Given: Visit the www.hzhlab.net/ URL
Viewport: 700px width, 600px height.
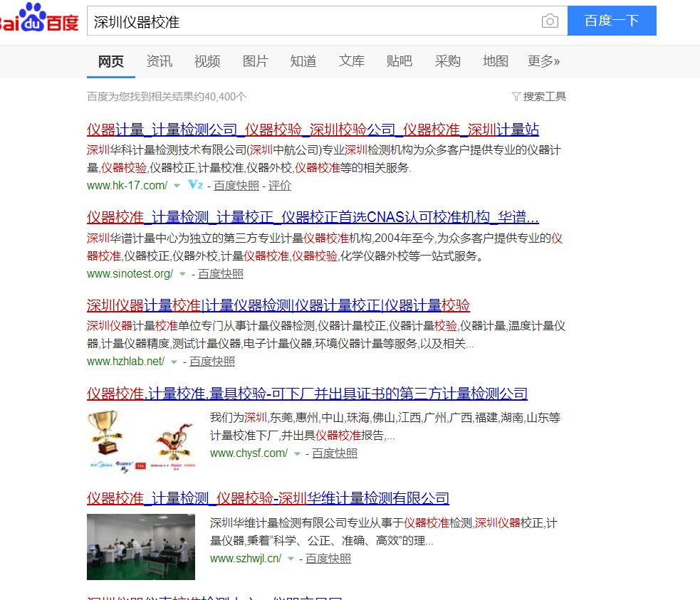Looking at the screenshot, I should pos(126,362).
